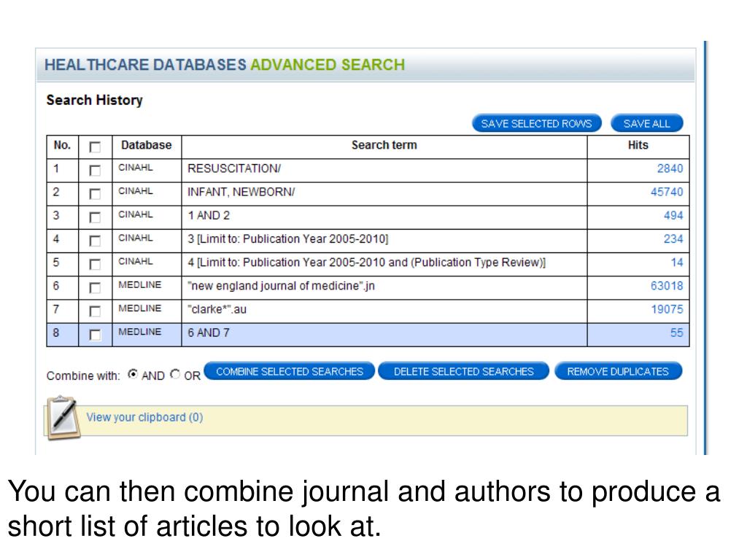View the 19075 hits result
This screenshot has width=747, height=560.
pyautogui.click(x=667, y=309)
